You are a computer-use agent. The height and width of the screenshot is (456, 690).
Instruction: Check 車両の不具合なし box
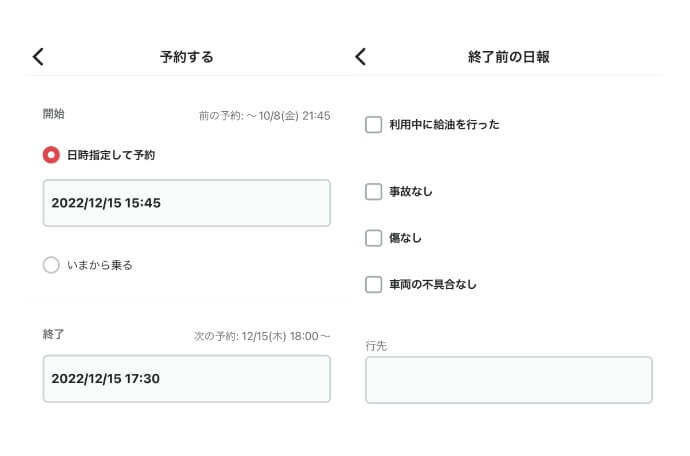pos(374,284)
